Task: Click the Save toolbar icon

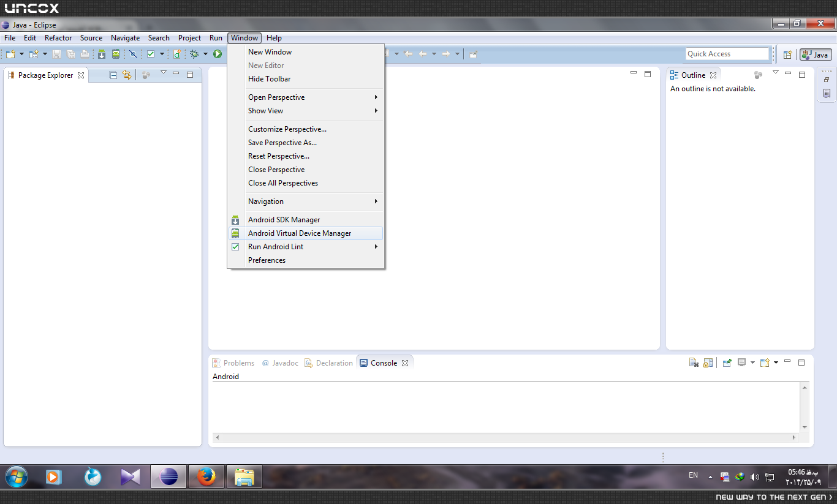Action: [x=56, y=54]
